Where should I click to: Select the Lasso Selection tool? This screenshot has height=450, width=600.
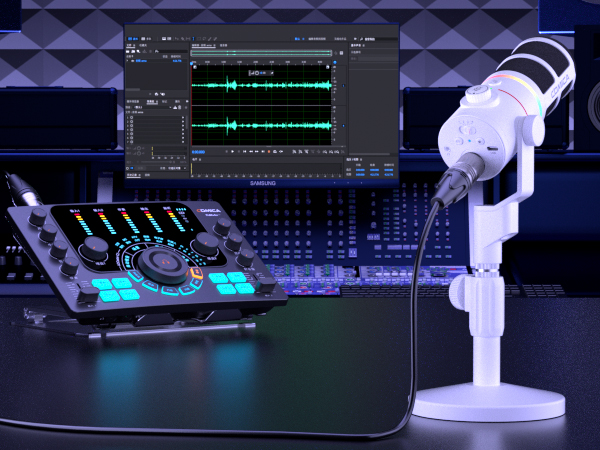pos(204,39)
